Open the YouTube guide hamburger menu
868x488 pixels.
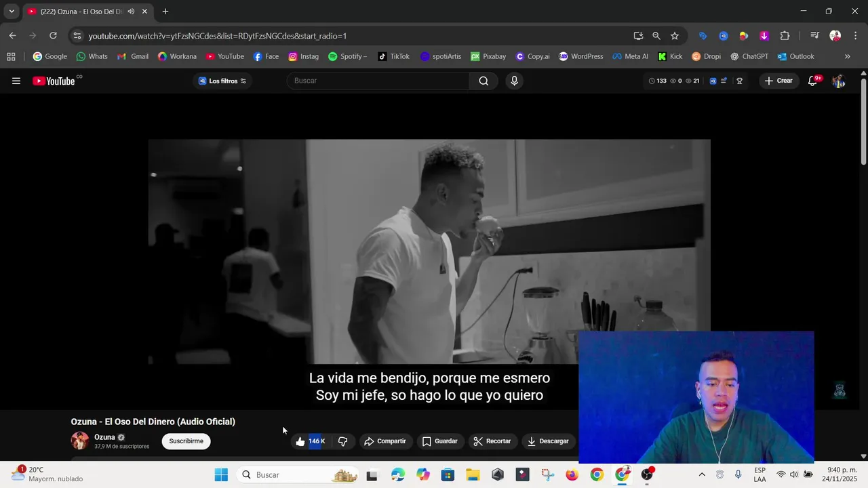[x=16, y=81]
